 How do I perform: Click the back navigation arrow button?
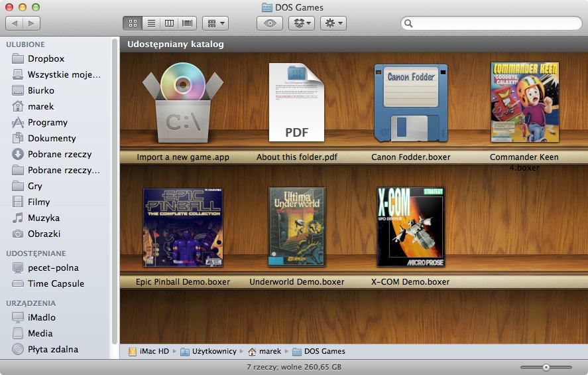click(x=15, y=23)
